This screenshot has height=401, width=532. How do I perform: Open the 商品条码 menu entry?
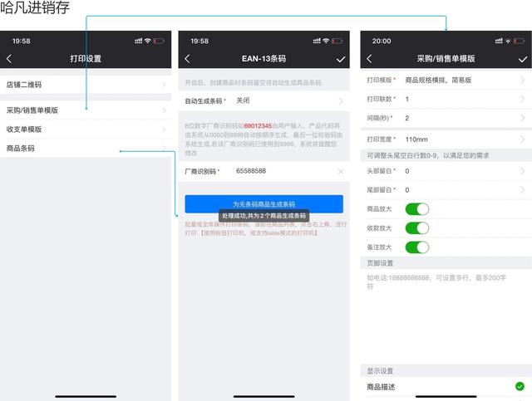click(86, 148)
